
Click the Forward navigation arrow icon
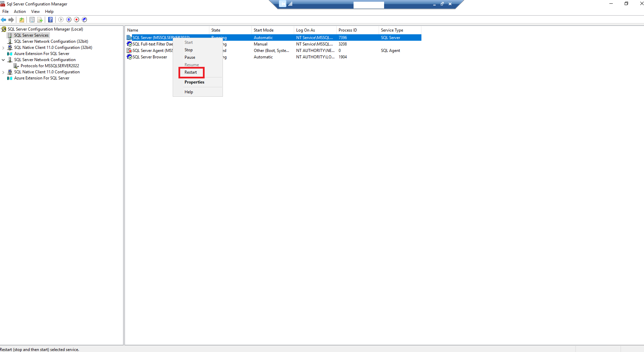pos(11,20)
